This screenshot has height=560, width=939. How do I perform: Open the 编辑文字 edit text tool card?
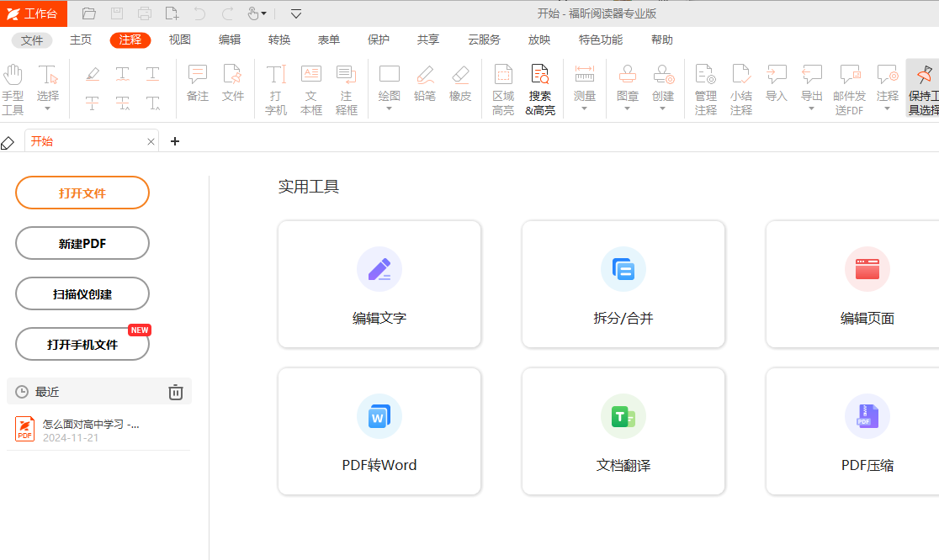tap(379, 284)
